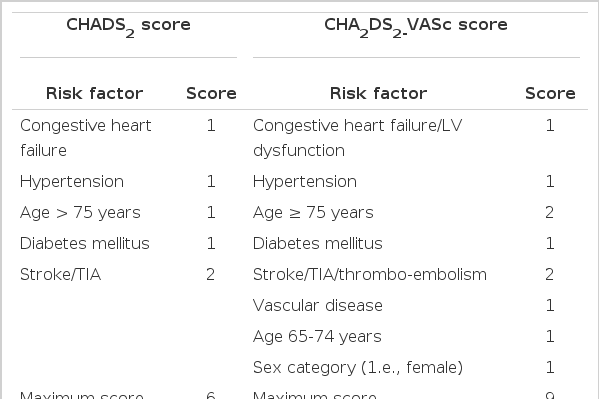Click Hypertension in the CHADS2 column
The width and height of the screenshot is (599, 399).
(72, 182)
